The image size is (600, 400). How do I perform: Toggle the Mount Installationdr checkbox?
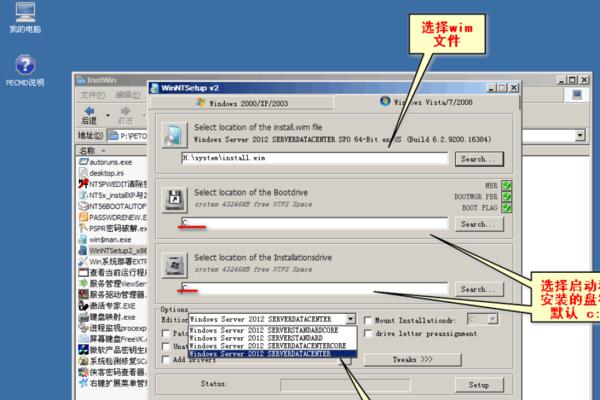pyautogui.click(x=368, y=320)
